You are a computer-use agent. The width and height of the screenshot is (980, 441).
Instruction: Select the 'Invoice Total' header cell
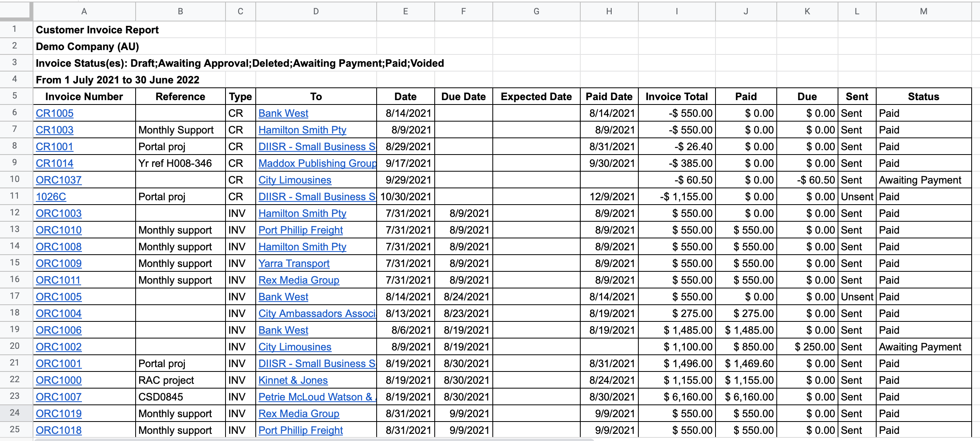(x=677, y=97)
